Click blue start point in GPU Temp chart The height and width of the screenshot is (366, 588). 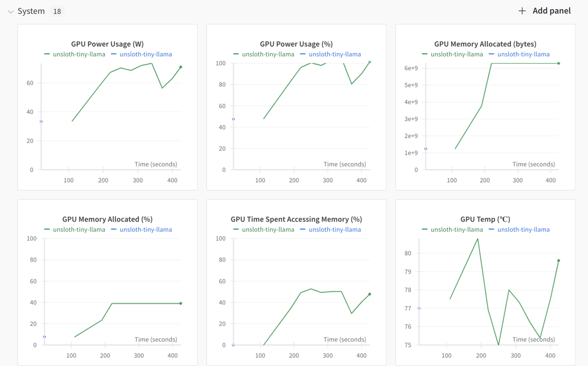[x=419, y=308]
